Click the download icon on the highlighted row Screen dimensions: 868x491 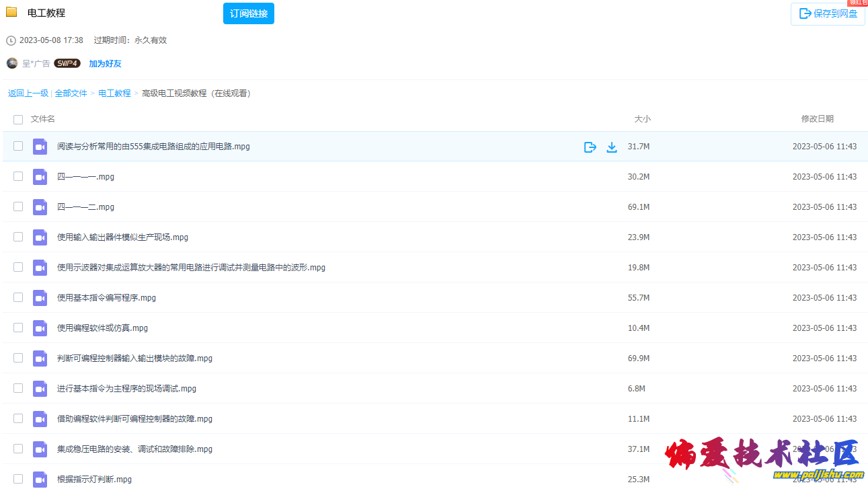tap(612, 147)
